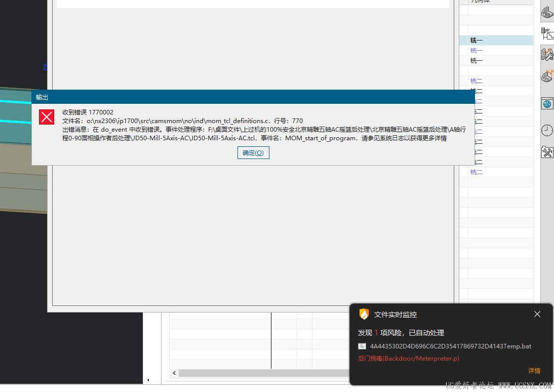The image size is (554, 392).
Task: Click the 确定(O) button in the error dialog
Action: click(253, 153)
